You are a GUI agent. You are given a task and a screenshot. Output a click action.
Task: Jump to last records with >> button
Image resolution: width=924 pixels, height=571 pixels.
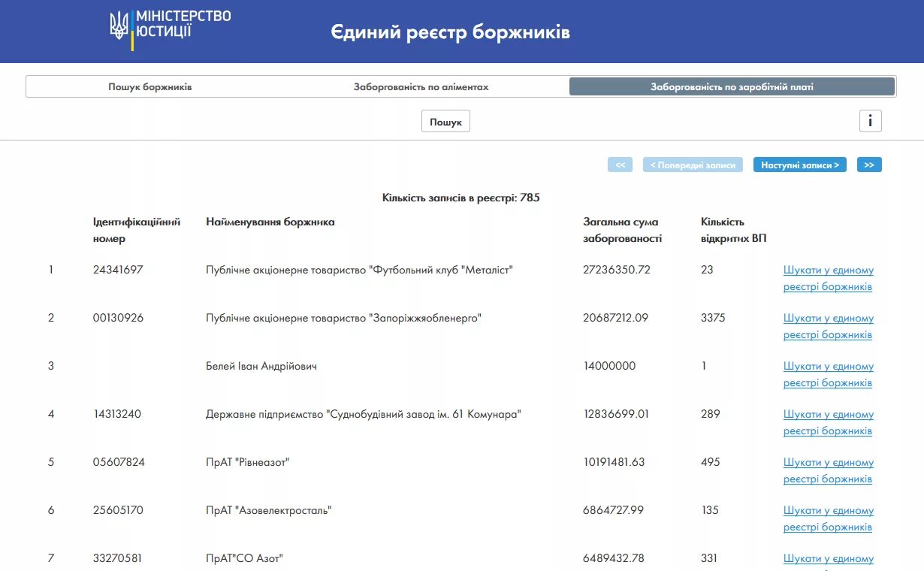coord(869,165)
